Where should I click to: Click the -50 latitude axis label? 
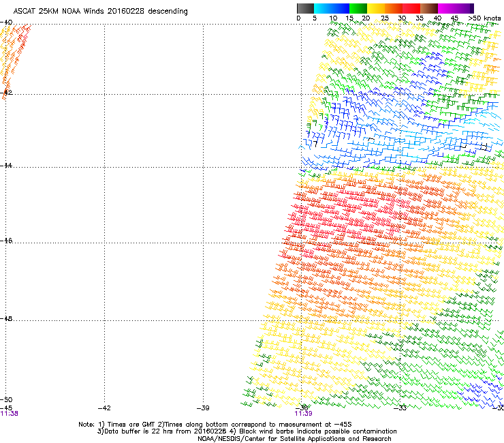coord(6,400)
